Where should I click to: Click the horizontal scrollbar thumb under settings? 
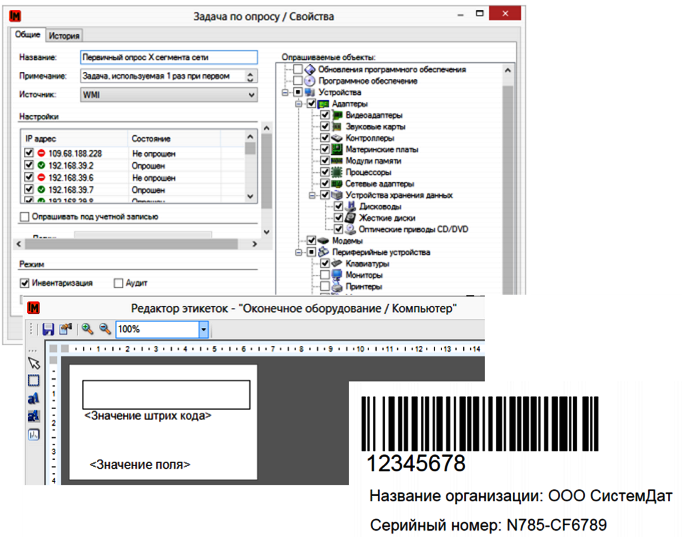[131, 244]
